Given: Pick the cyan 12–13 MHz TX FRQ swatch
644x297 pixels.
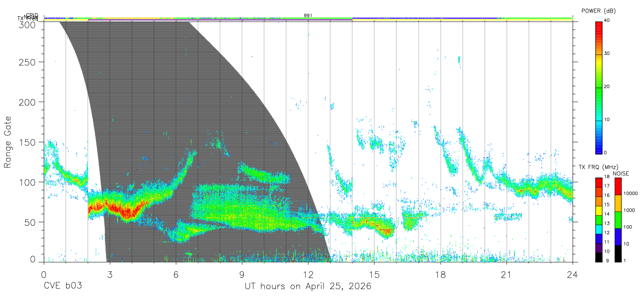Looking at the screenshot, I should [598, 229].
